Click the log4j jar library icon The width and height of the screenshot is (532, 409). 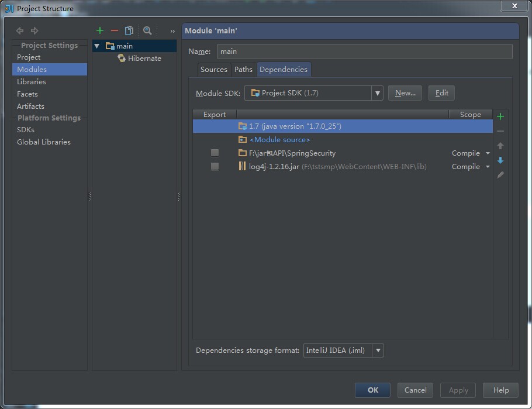242,166
